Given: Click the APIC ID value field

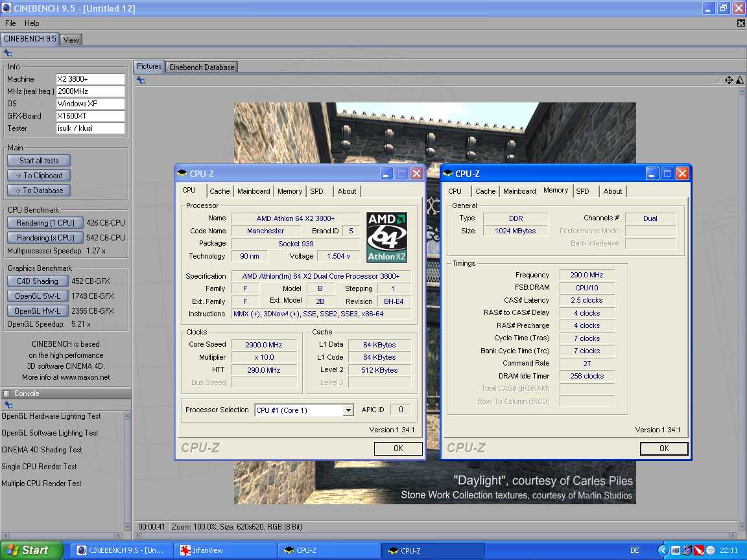Looking at the screenshot, I should (401, 410).
